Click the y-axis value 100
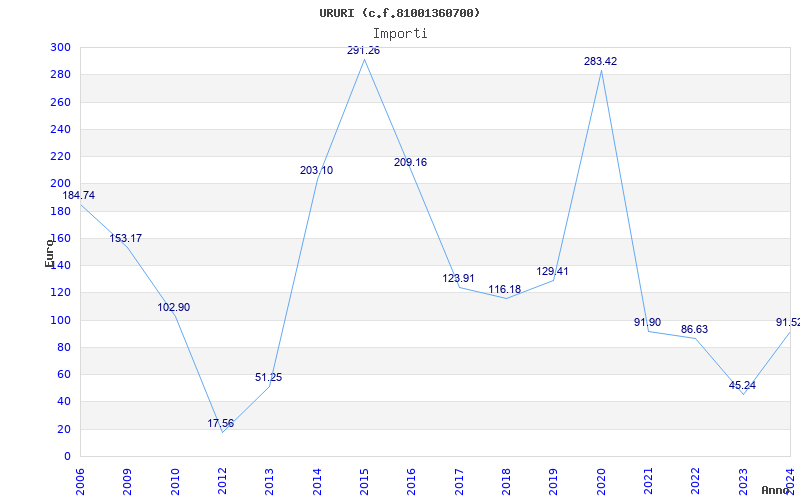 pyautogui.click(x=60, y=320)
